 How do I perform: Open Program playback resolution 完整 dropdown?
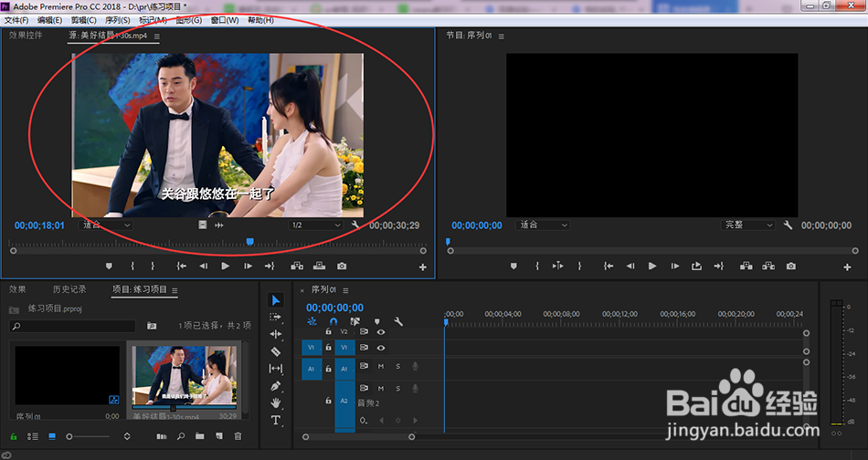[748, 225]
